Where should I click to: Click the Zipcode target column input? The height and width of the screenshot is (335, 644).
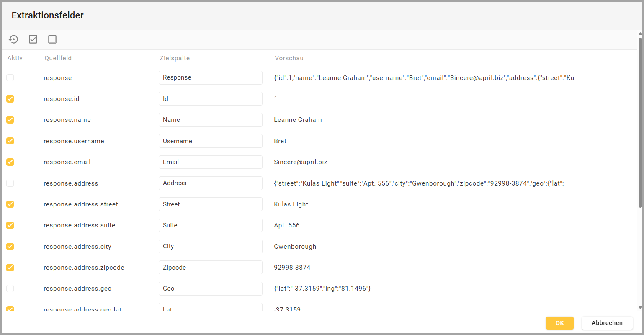click(210, 268)
